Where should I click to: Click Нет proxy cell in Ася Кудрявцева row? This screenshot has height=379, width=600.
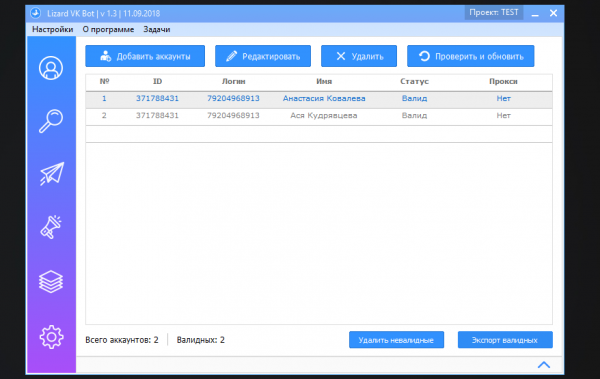pos(504,116)
